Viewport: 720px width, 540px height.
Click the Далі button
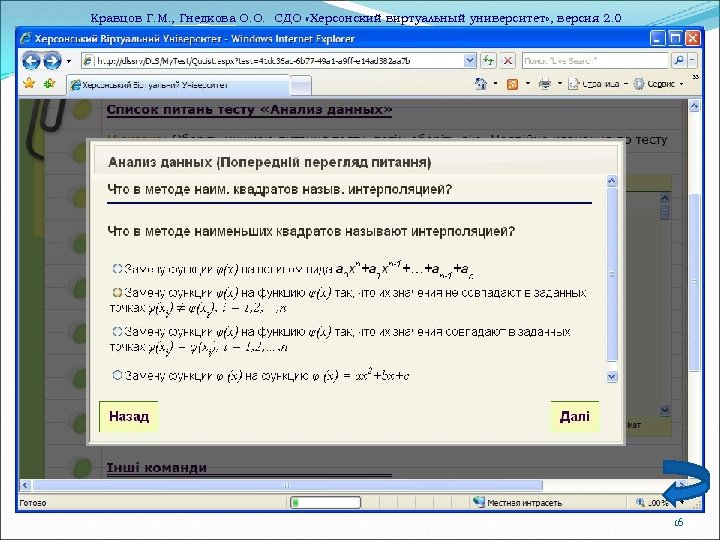tap(574, 416)
